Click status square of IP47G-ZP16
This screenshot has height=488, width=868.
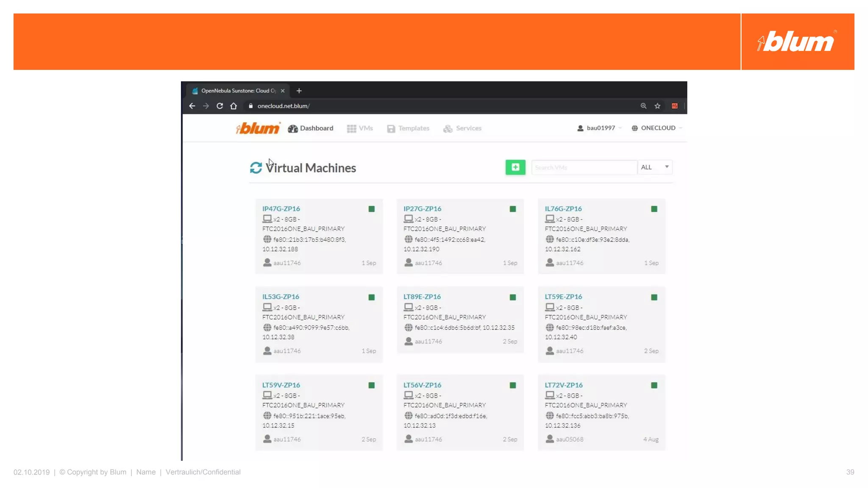pyautogui.click(x=371, y=209)
